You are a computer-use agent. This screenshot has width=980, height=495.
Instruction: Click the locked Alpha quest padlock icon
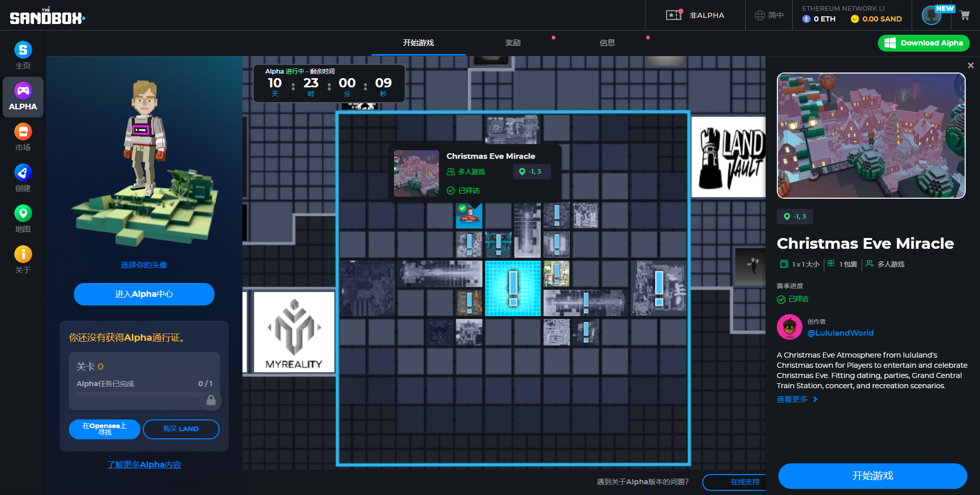[x=211, y=400]
